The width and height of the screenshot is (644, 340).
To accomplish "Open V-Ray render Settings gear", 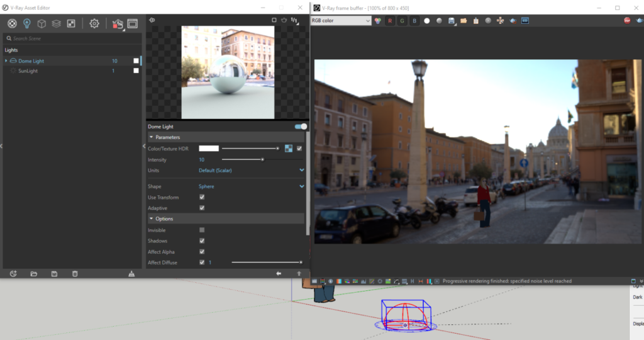I will (x=94, y=23).
